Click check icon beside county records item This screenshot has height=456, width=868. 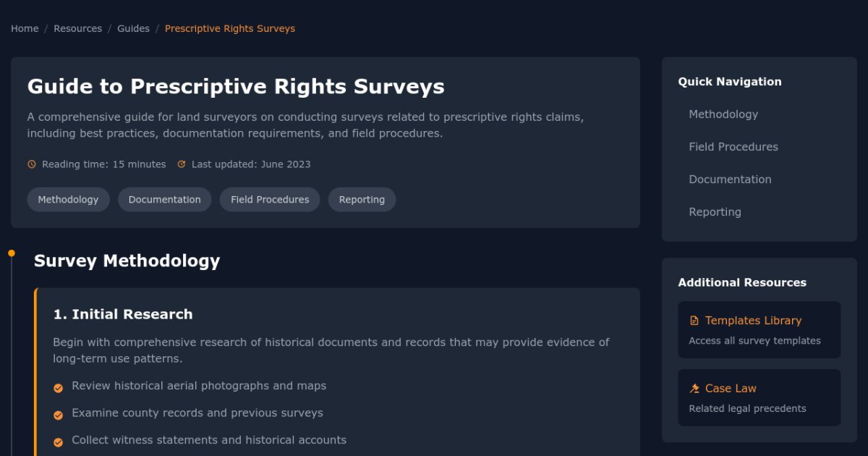59,415
